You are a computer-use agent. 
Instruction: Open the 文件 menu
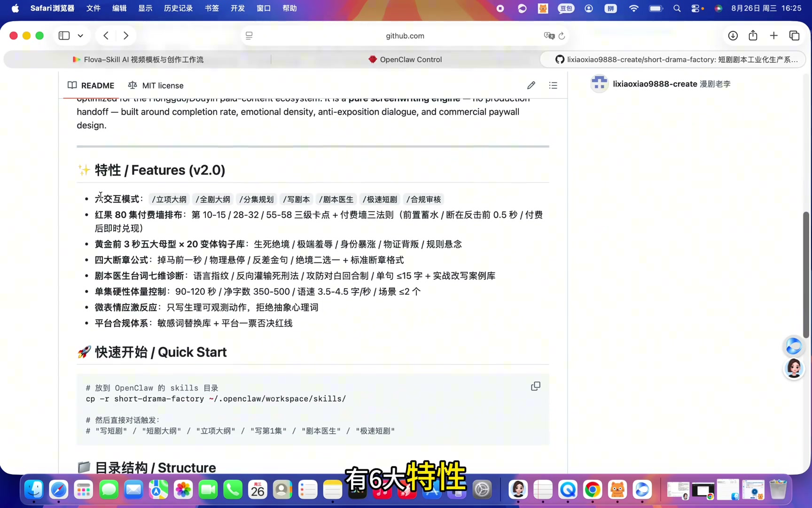[94, 8]
